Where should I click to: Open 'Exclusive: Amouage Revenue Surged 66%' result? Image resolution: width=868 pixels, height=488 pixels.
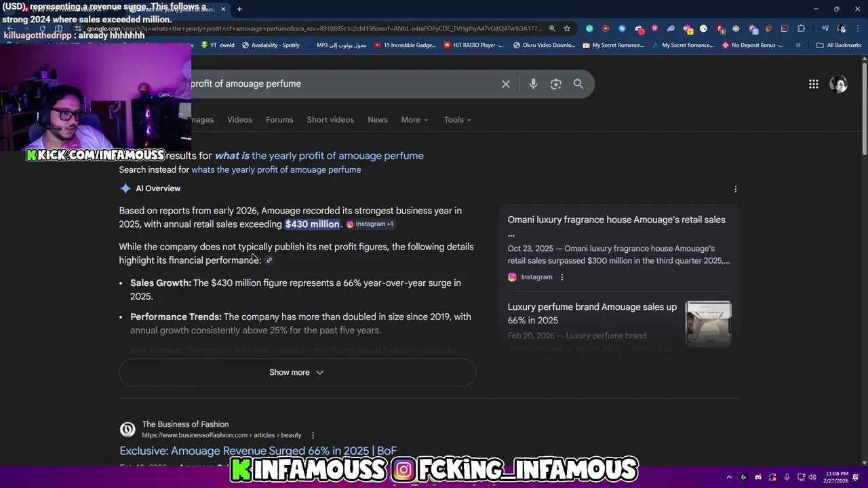point(258,451)
